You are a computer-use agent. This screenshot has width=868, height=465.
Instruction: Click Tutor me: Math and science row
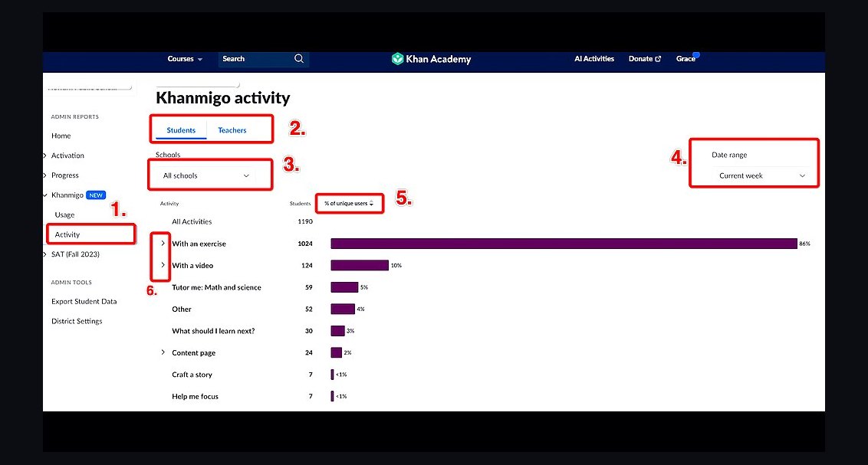click(x=216, y=287)
